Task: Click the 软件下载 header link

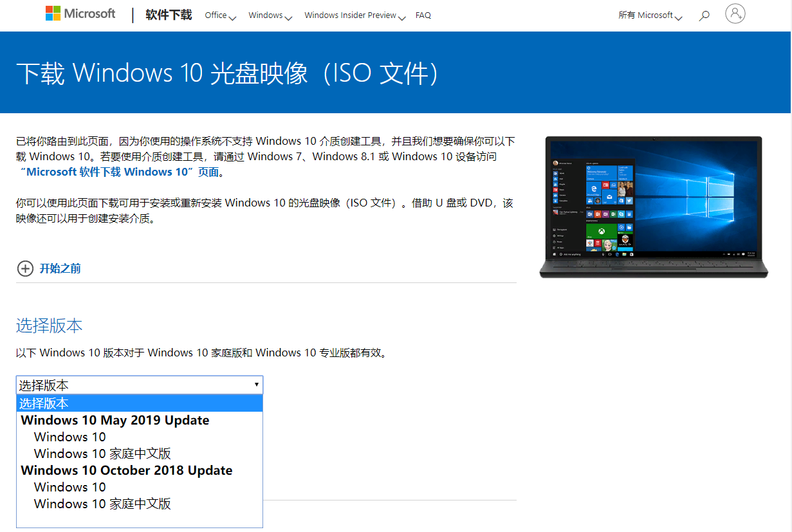Action: pos(169,15)
